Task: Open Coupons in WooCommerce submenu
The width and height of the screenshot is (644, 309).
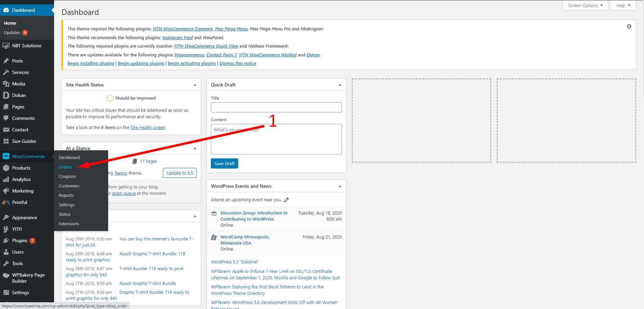Action: click(68, 176)
